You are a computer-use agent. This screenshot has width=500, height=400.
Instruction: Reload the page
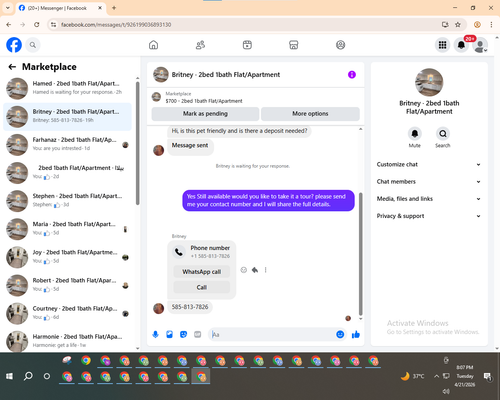coord(37,25)
